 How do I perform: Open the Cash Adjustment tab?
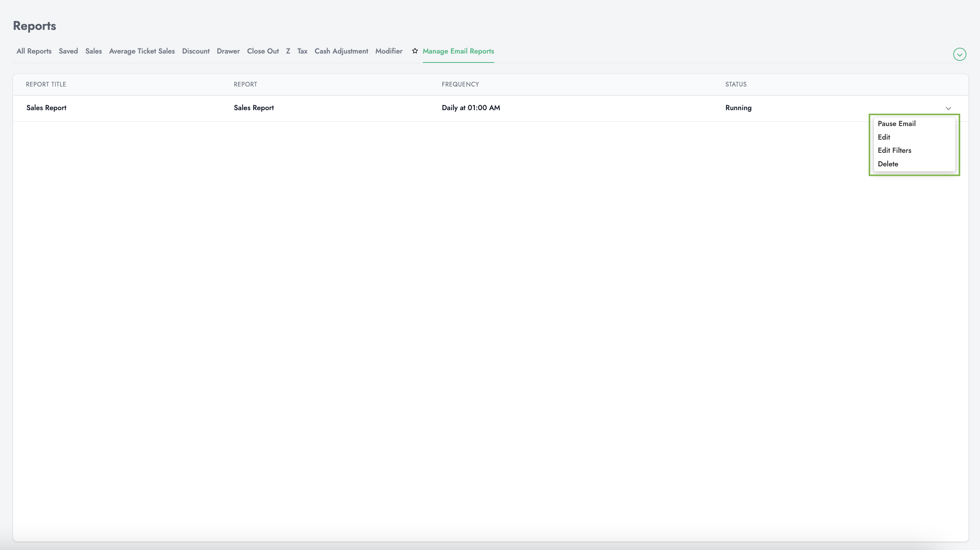tap(341, 51)
